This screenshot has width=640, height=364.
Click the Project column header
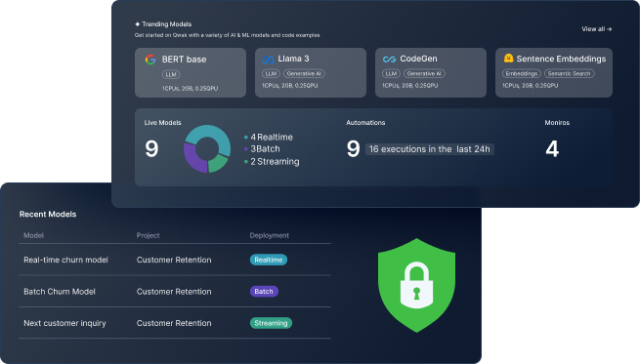point(148,235)
